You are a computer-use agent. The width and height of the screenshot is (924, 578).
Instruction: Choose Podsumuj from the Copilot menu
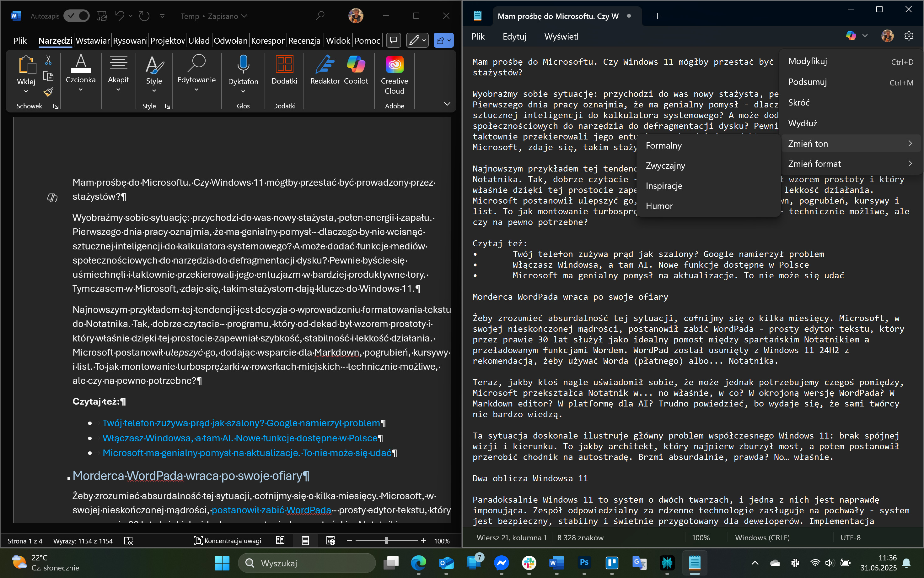coord(851,82)
